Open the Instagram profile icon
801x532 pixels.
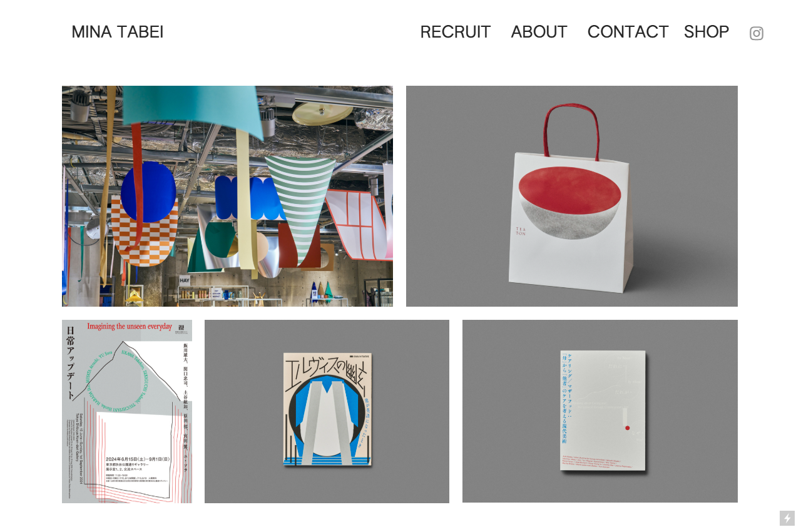pyautogui.click(x=756, y=33)
